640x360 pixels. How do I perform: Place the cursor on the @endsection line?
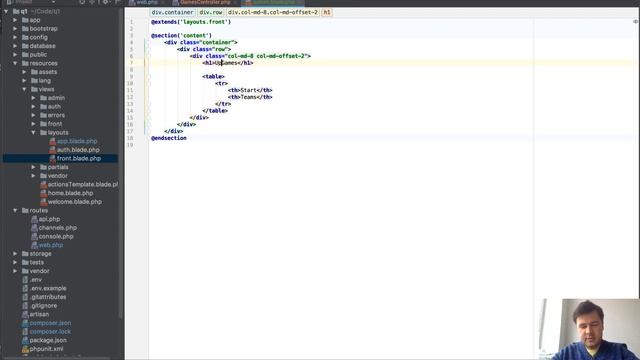pos(169,138)
